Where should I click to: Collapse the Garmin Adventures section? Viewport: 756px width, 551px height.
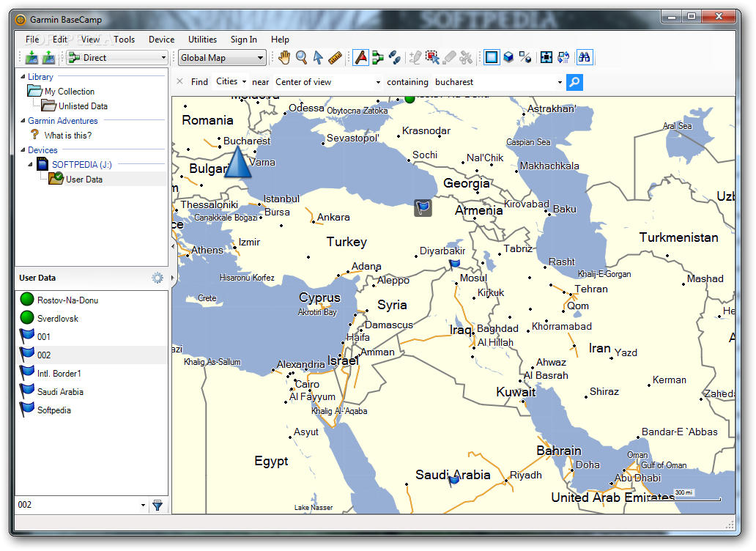pyautogui.click(x=23, y=120)
